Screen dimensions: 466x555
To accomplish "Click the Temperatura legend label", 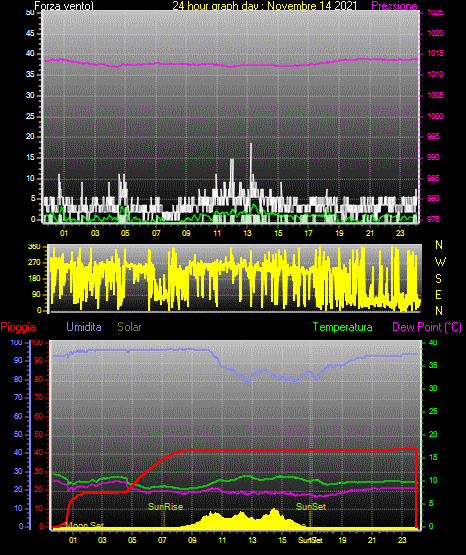I will (342, 327).
